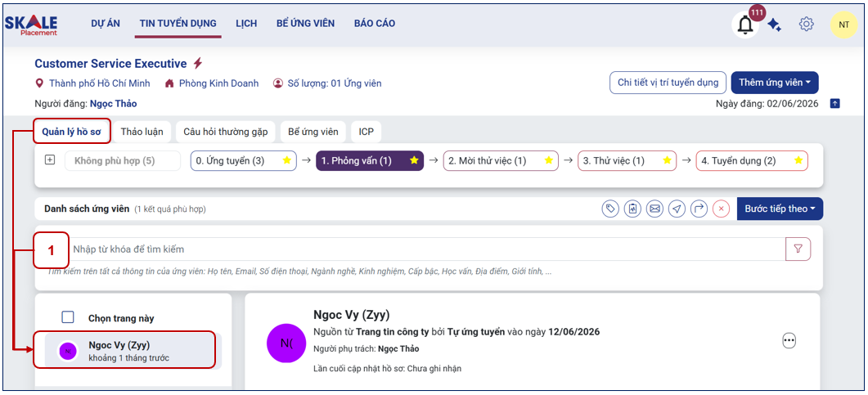Click Thành phố Hồ Chí Minh location
This screenshot has height=395, width=868.
100,83
